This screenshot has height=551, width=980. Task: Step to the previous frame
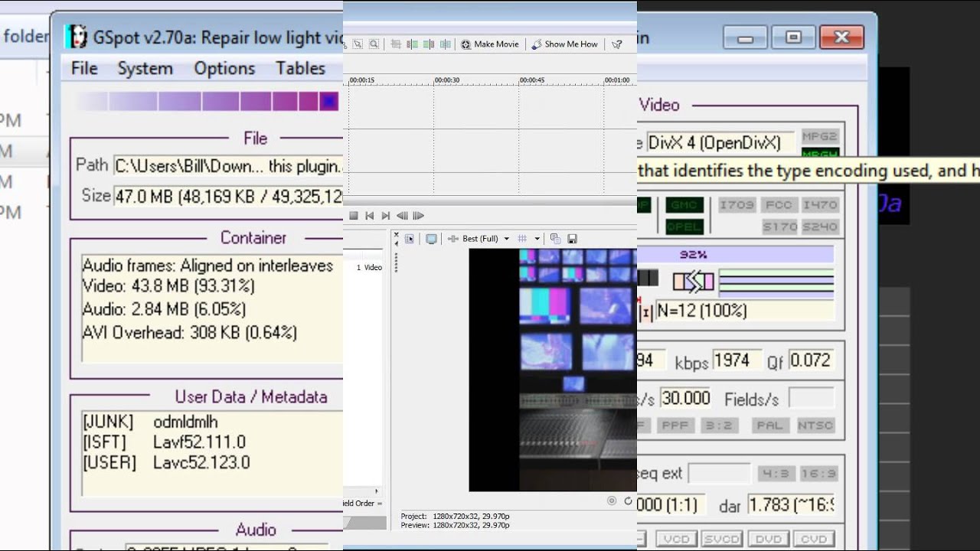click(402, 216)
